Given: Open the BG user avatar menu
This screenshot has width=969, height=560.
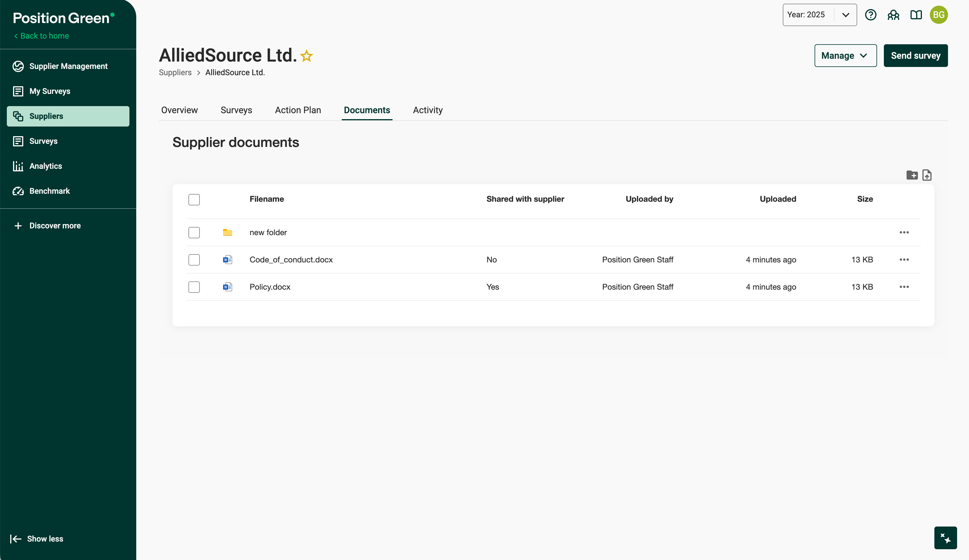Looking at the screenshot, I should click(939, 15).
